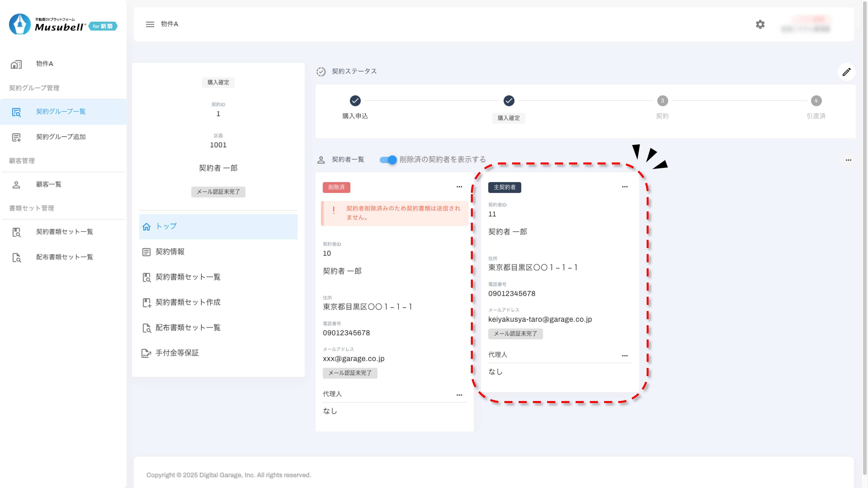868x488 pixels.
Task: Click the 手付金等保証 icon in contract menu
Action: click(x=146, y=353)
